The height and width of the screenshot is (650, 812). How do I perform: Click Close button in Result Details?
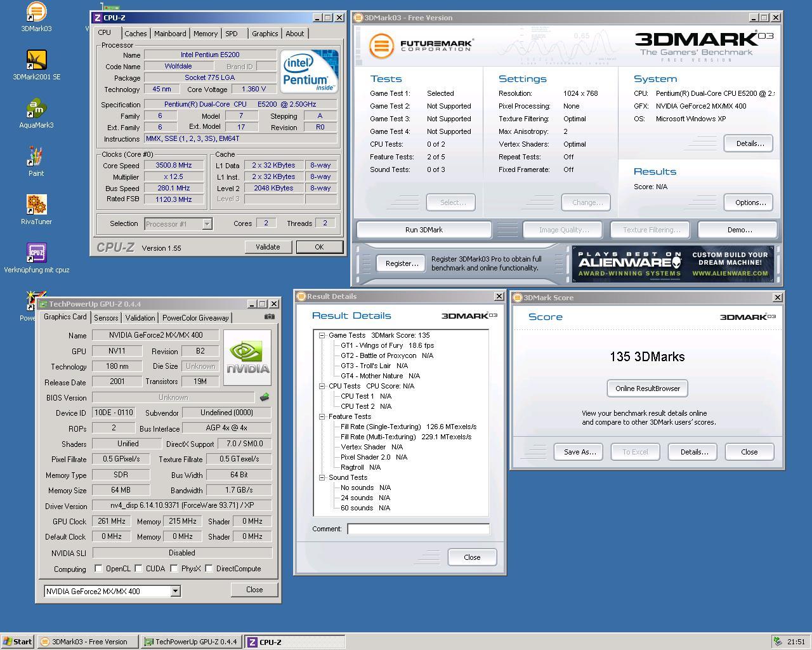pyautogui.click(x=472, y=557)
